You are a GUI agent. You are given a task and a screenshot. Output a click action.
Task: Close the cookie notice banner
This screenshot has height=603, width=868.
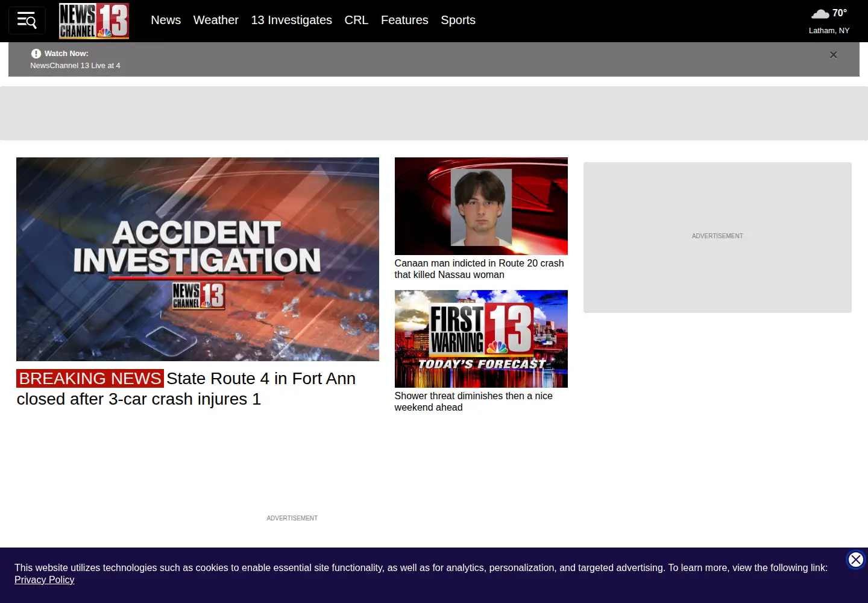[x=855, y=560]
